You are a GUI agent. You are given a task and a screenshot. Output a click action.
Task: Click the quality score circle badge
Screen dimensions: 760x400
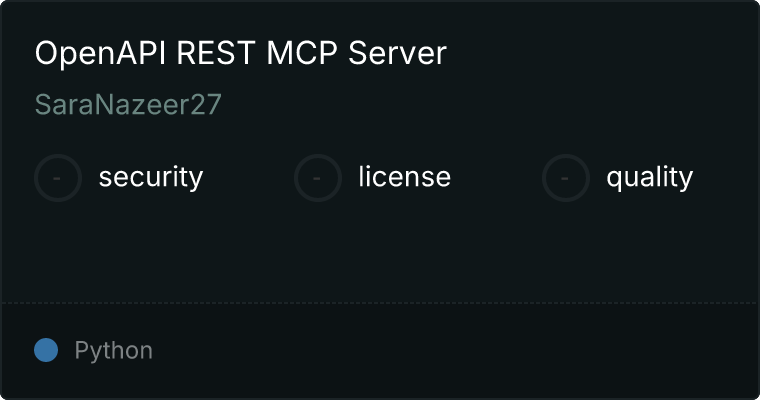pyautogui.click(x=566, y=178)
